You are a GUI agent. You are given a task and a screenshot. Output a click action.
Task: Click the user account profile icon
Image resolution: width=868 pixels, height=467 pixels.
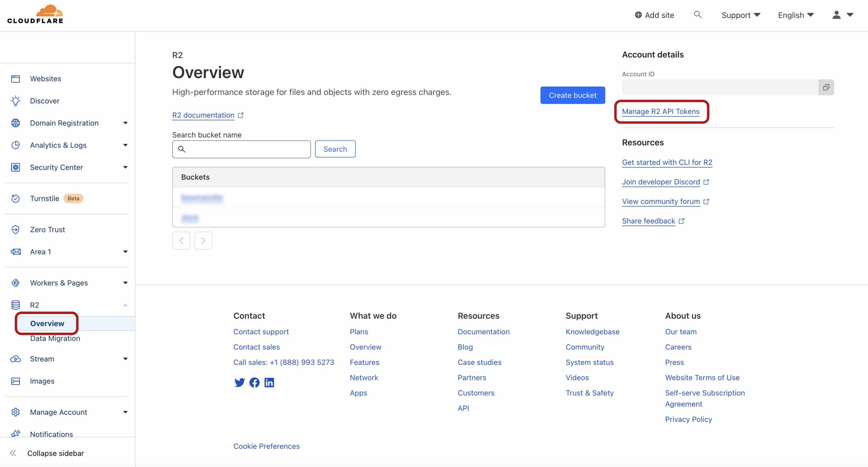click(x=836, y=15)
